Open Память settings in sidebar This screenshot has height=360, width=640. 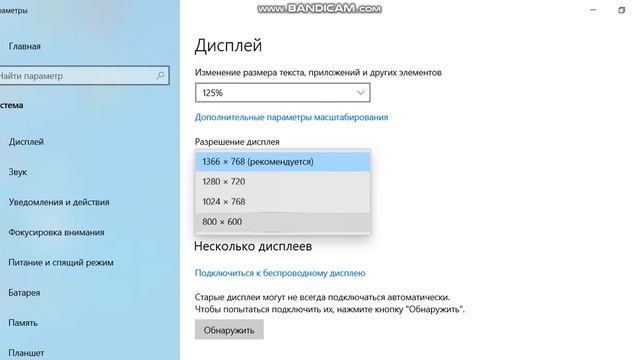click(23, 323)
